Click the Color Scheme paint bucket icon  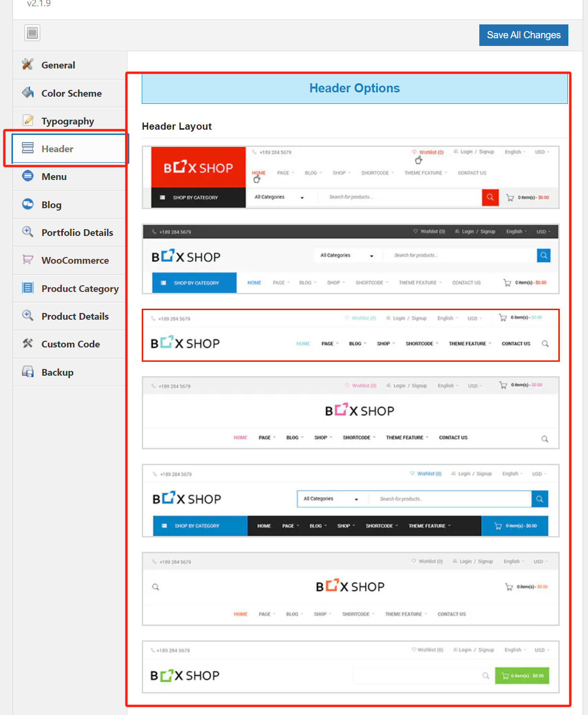tap(27, 93)
